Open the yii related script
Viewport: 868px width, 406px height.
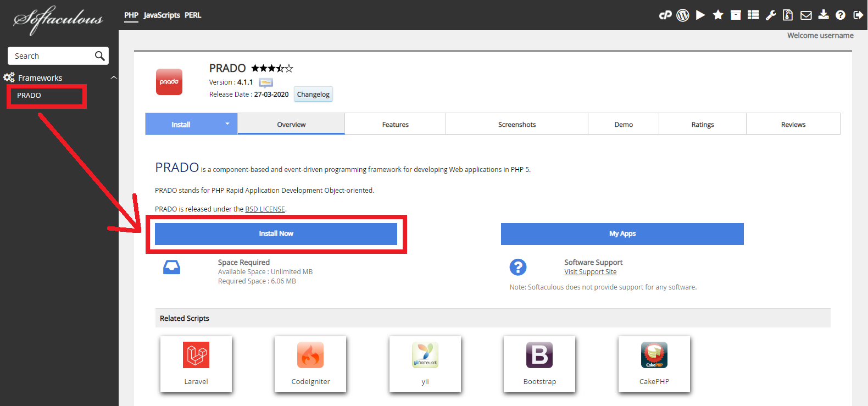pos(425,364)
